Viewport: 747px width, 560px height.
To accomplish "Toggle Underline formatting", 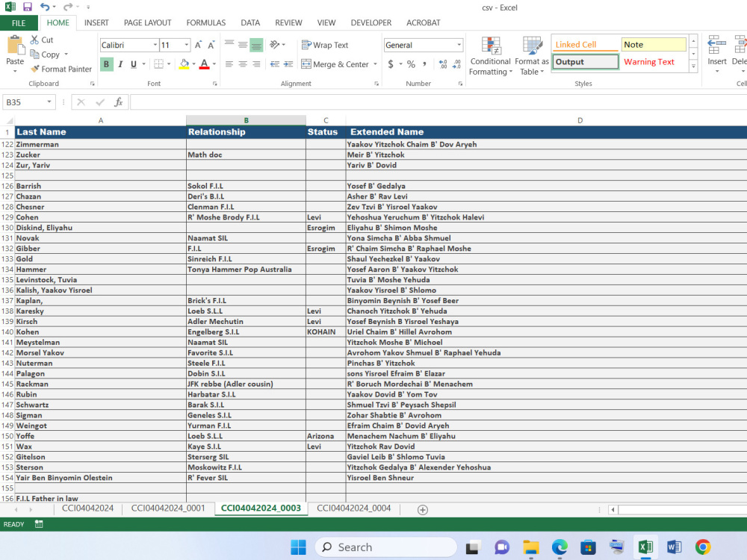I will pos(134,63).
